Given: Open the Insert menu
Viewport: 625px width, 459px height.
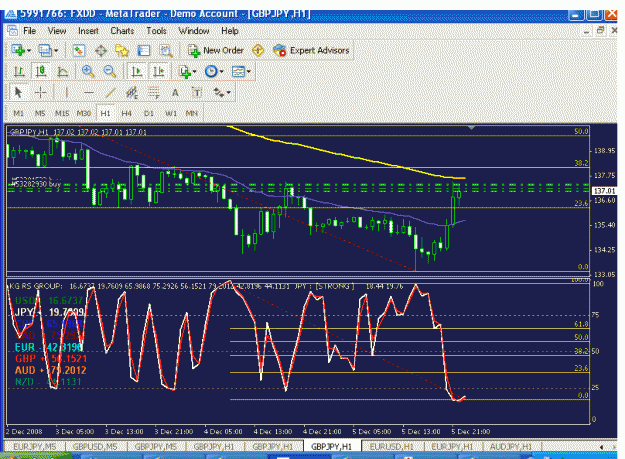Looking at the screenshot, I should pyautogui.click(x=88, y=31).
